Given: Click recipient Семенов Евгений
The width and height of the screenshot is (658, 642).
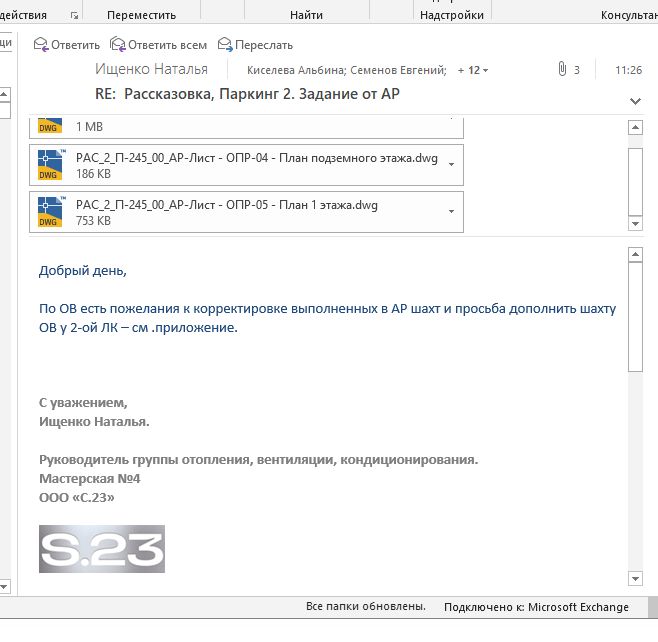Looking at the screenshot, I should point(398,70).
